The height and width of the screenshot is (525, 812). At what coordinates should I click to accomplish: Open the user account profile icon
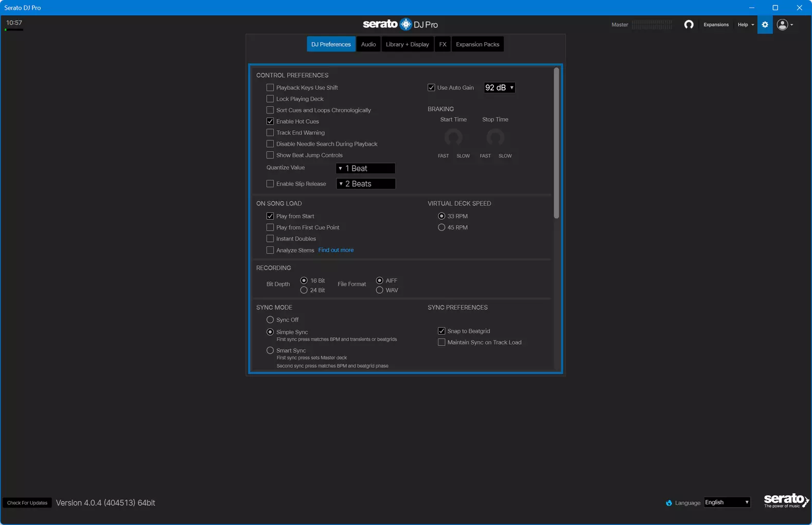click(x=783, y=25)
